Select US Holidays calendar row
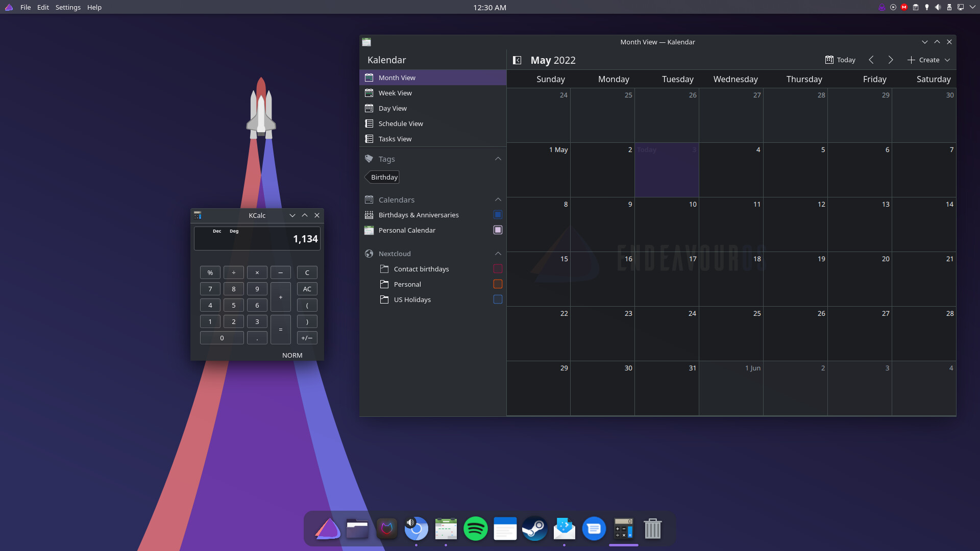 click(x=433, y=299)
